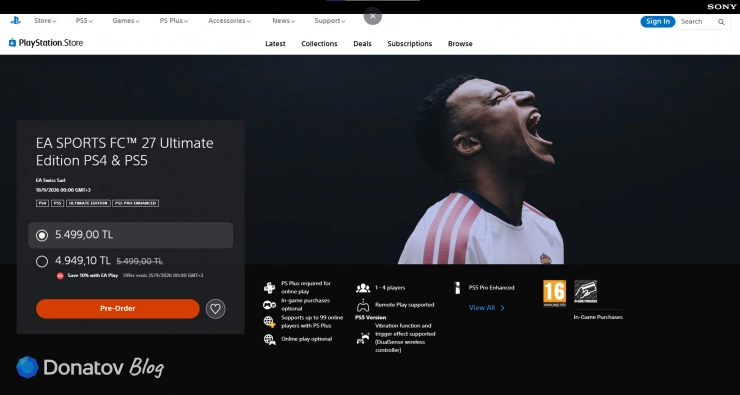This screenshot has width=740, height=395.
Task: Open the Collections store tab
Action: pyautogui.click(x=320, y=43)
